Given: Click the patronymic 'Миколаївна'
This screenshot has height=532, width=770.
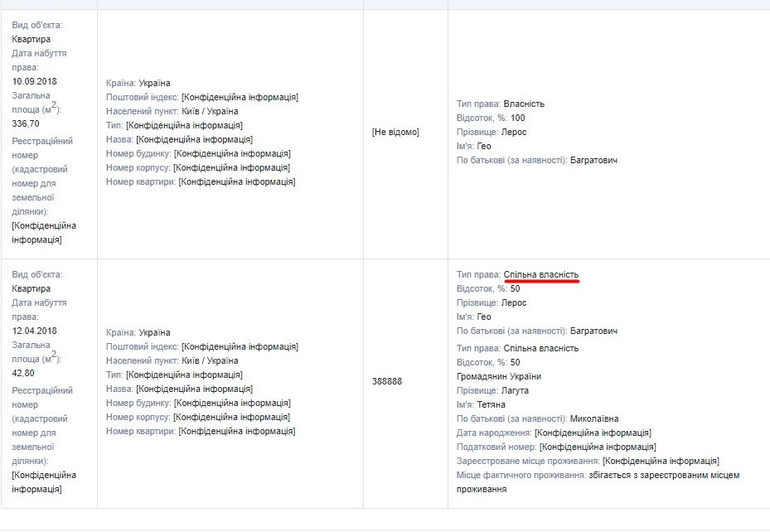Looking at the screenshot, I should coord(593,418).
